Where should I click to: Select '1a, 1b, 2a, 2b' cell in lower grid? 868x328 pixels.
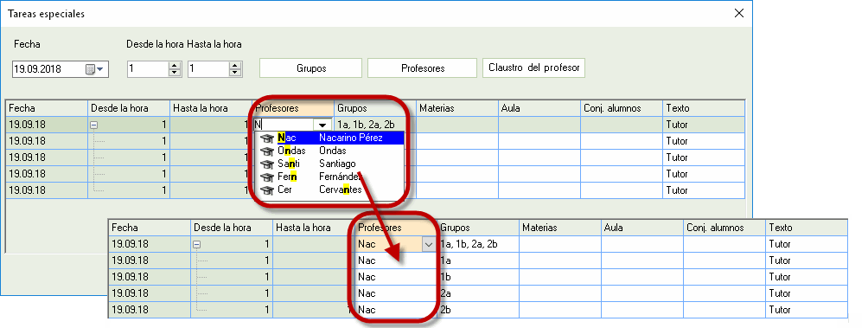click(478, 244)
